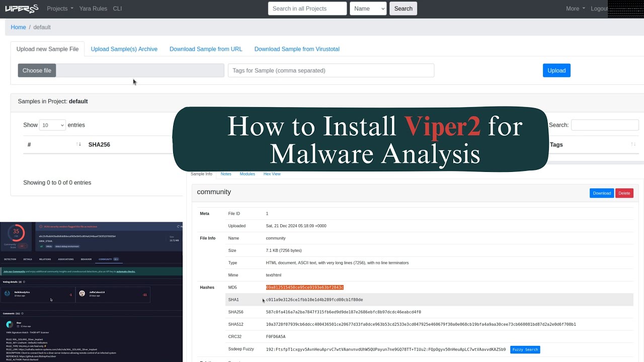
Task: Run Fuzzy Search on ssdeep hash
Action: tap(525, 349)
